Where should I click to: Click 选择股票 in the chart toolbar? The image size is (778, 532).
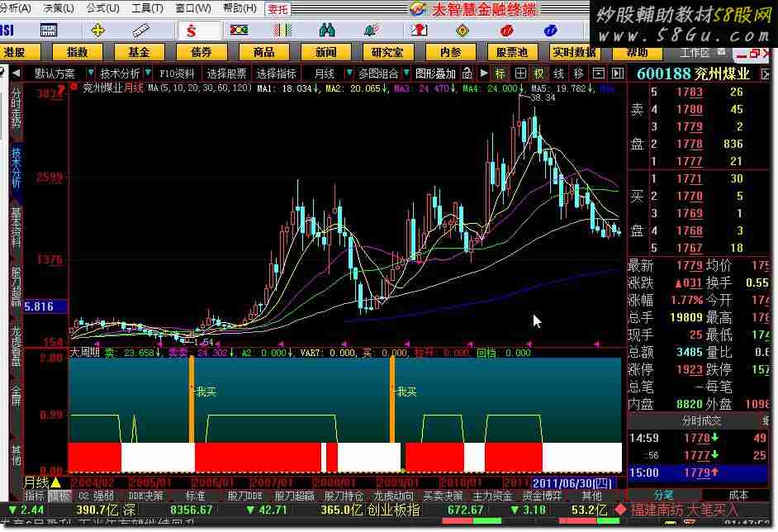(227, 74)
